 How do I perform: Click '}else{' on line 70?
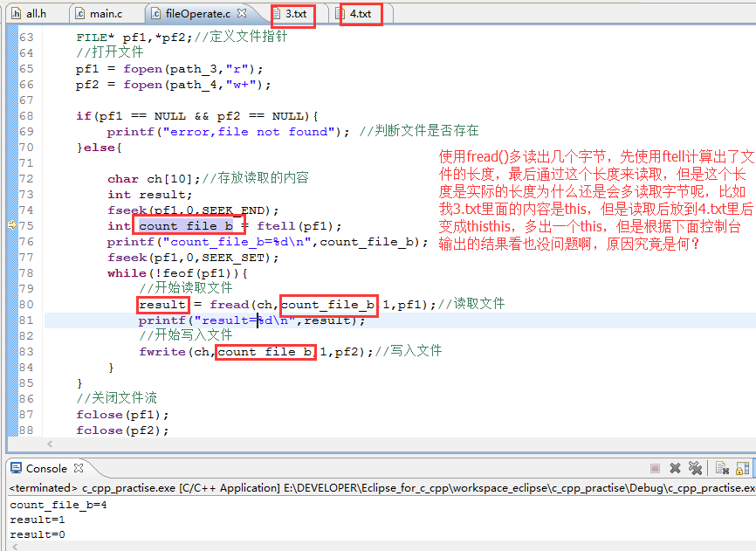[x=100, y=148]
